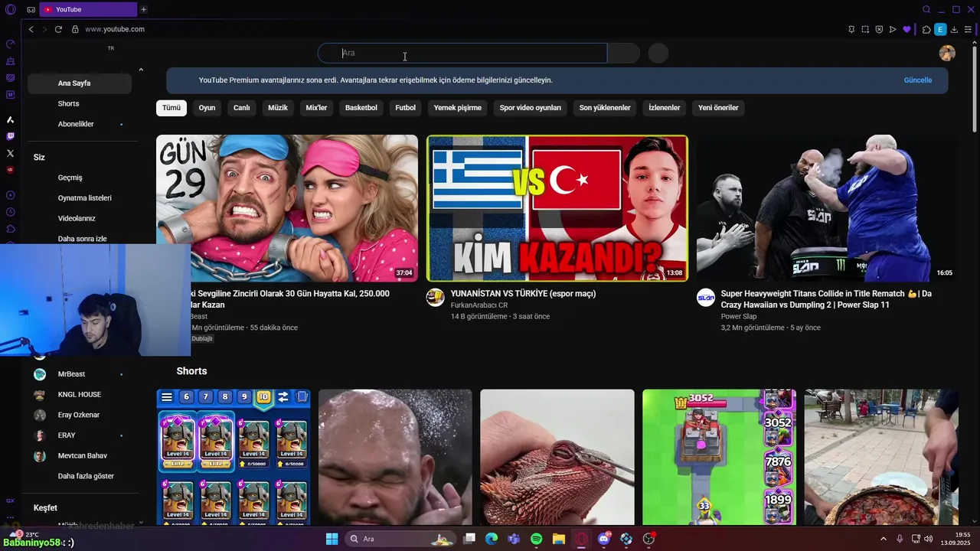
Task: Take a snapshot with capture icon
Action: click(x=865, y=29)
